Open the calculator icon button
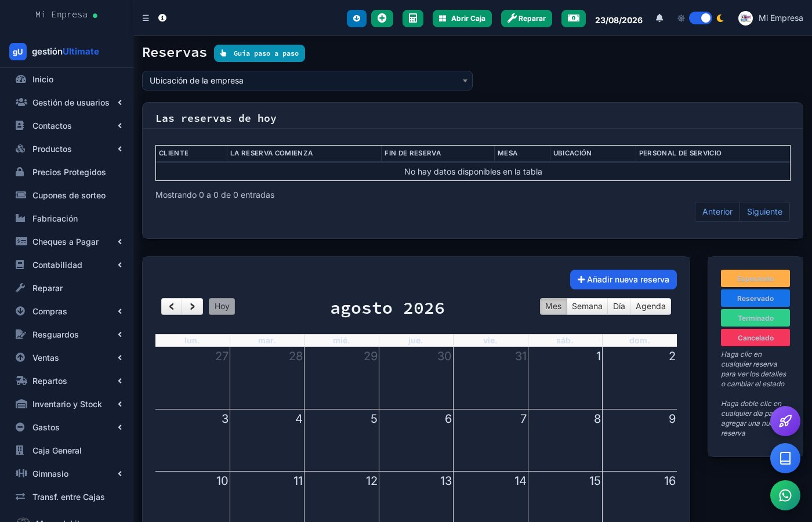The width and height of the screenshot is (812, 522). [413, 19]
